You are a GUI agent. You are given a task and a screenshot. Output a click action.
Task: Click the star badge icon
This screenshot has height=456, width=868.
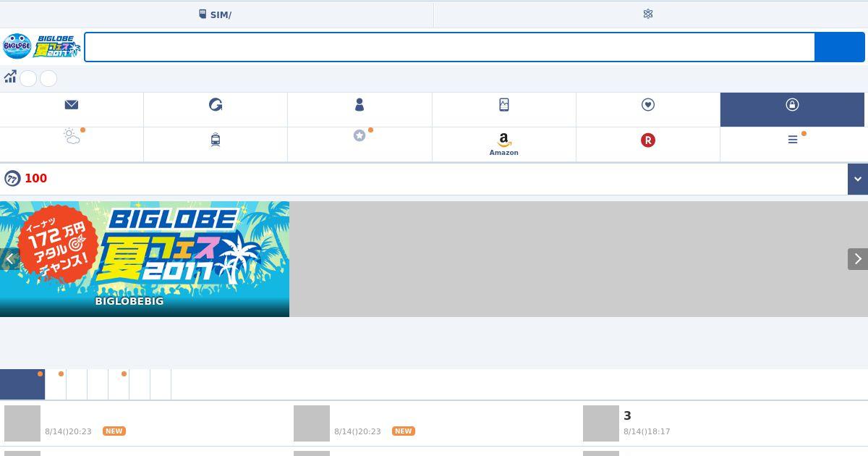tap(359, 135)
